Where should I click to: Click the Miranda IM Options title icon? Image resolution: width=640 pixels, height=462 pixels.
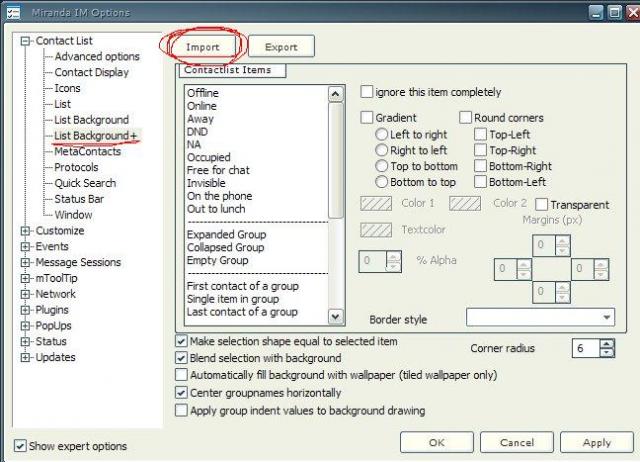(13, 13)
